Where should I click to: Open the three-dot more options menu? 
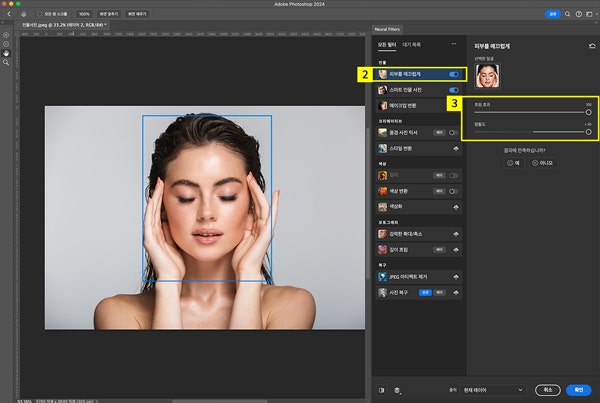click(x=455, y=45)
